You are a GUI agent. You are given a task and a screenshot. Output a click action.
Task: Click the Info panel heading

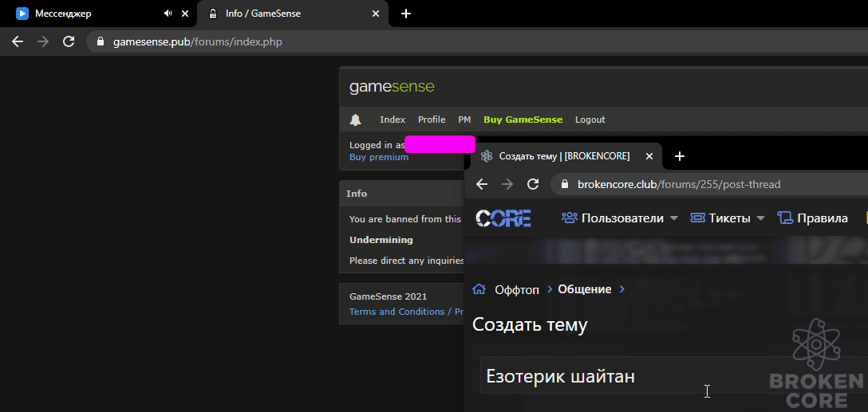click(357, 194)
